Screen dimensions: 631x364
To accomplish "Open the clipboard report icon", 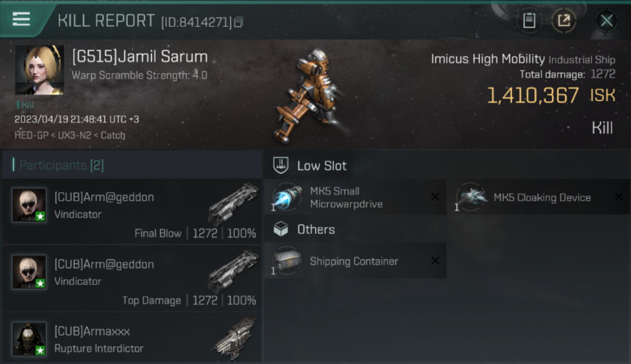I will tap(529, 20).
